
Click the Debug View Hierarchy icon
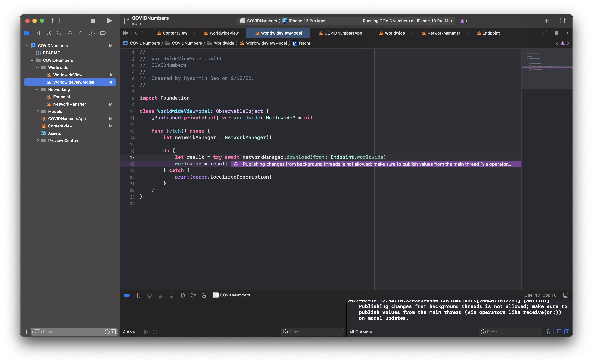[x=183, y=295]
